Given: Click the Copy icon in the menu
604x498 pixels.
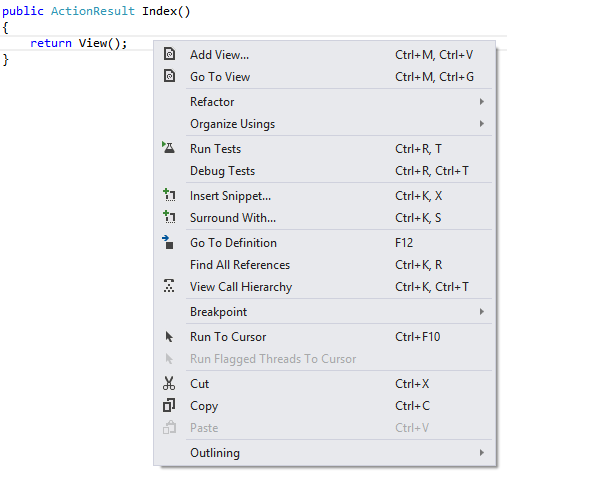Looking at the screenshot, I should (169, 406).
